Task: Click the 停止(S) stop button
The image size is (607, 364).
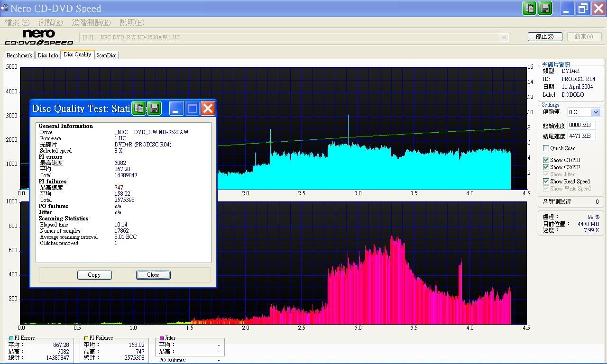Action: [x=545, y=36]
